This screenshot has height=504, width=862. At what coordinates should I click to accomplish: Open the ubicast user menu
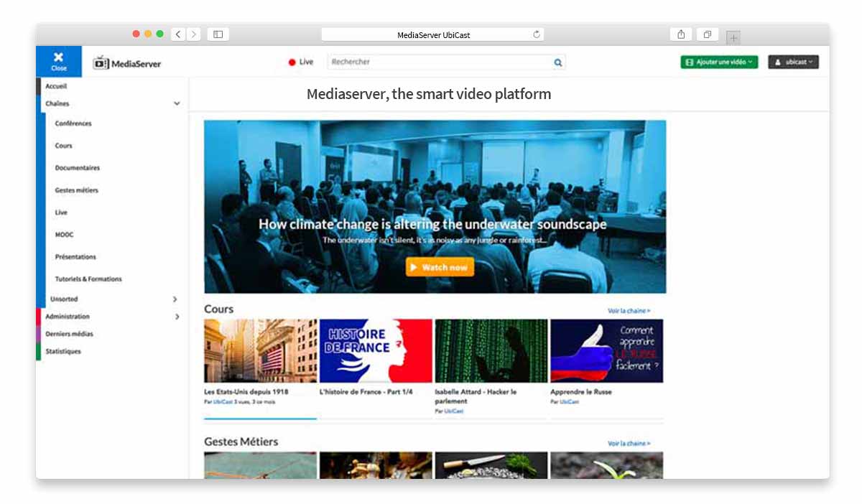pos(793,62)
